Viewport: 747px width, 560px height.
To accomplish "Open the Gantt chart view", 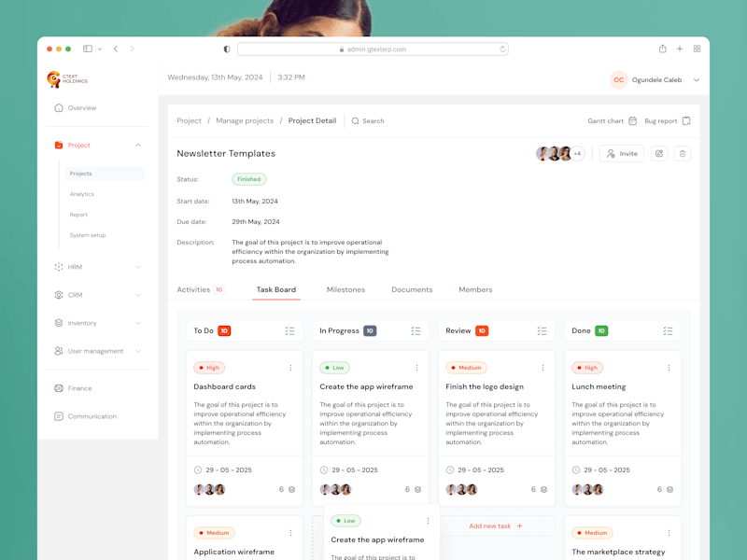I will coord(613,121).
